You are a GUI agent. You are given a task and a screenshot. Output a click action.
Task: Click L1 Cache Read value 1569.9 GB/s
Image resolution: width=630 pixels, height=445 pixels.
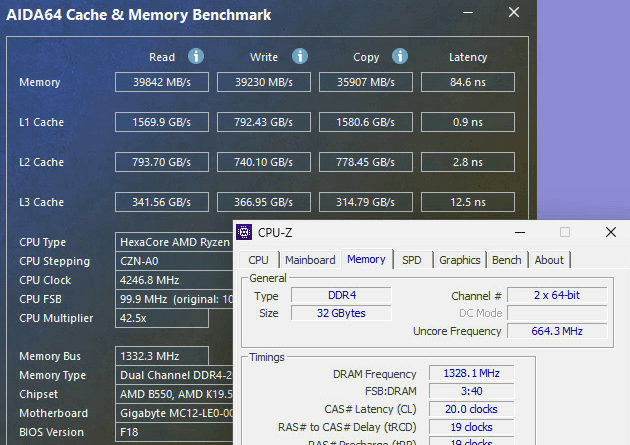tap(162, 122)
